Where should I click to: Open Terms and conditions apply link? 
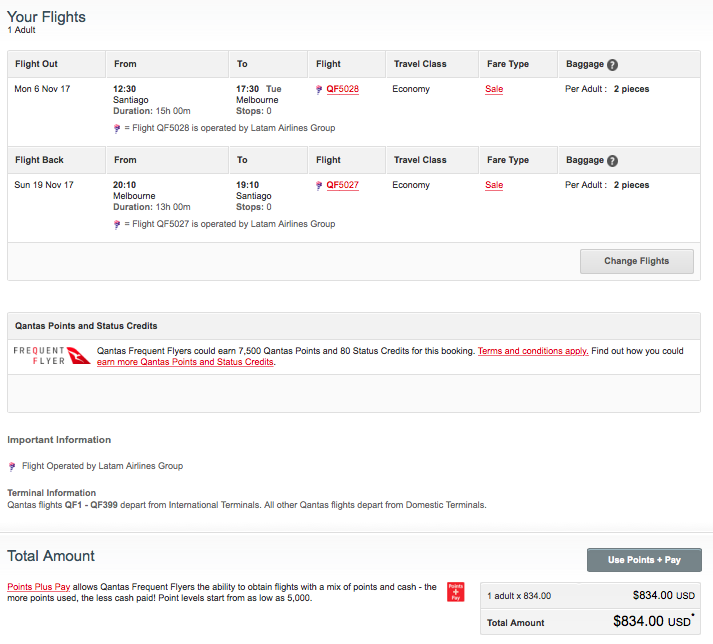tap(533, 351)
